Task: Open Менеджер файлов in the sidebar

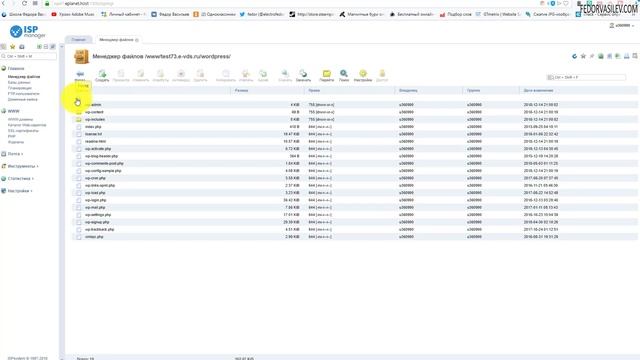Action: pyautogui.click(x=24, y=77)
